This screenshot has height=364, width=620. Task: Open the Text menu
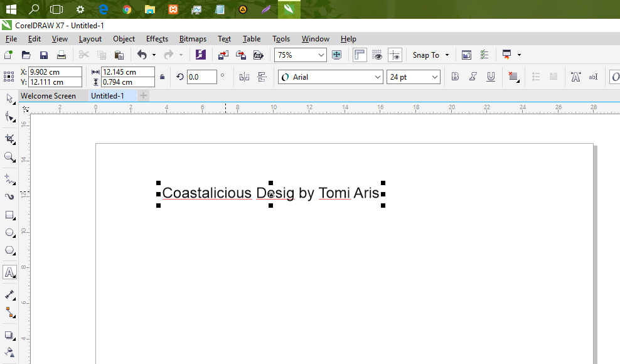click(224, 38)
